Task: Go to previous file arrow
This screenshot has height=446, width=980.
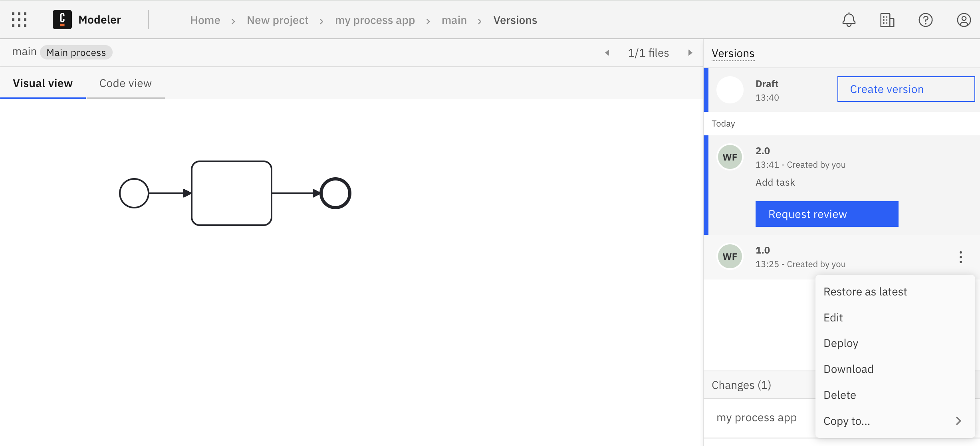Action: [607, 53]
